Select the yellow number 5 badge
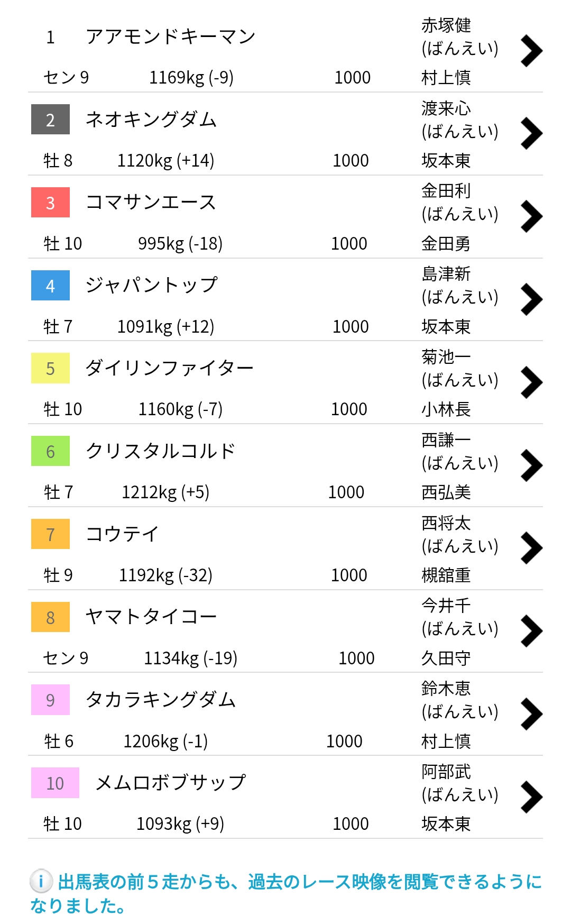This screenshot has width=571, height=924. [x=50, y=368]
